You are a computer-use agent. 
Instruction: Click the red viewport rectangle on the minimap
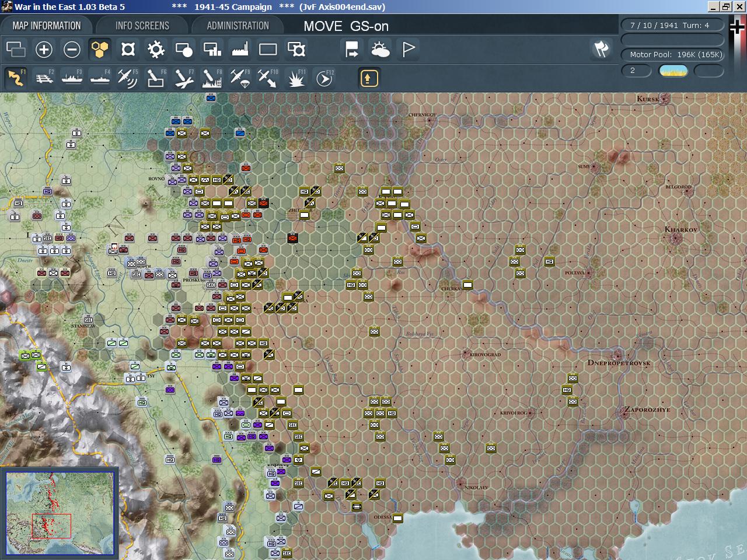[x=51, y=526]
